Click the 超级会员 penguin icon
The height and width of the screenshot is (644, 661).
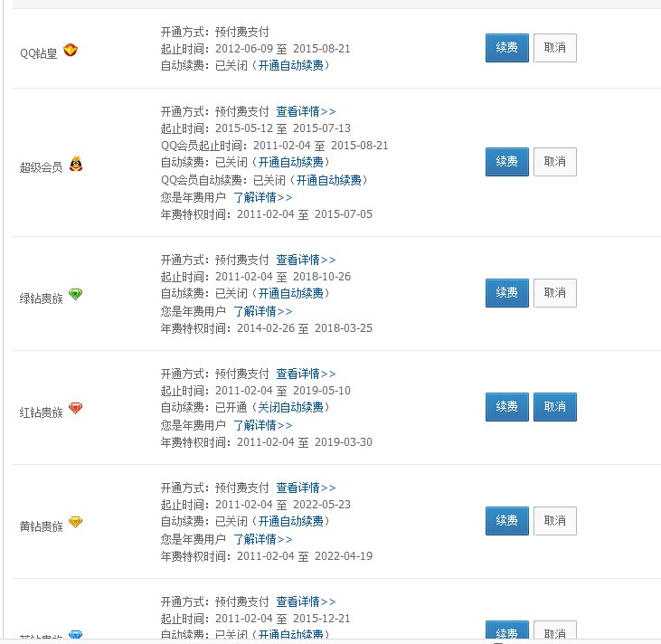coord(76,164)
